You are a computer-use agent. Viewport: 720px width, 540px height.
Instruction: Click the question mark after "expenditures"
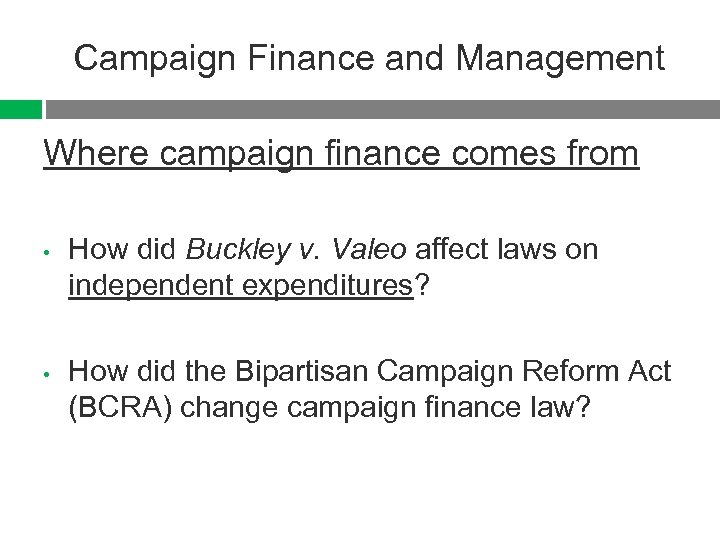pos(422,285)
